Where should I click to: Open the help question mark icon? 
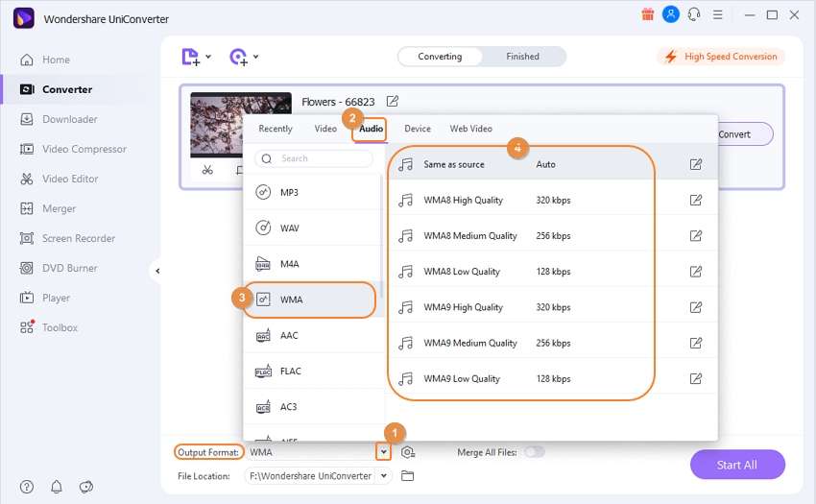[x=27, y=487]
